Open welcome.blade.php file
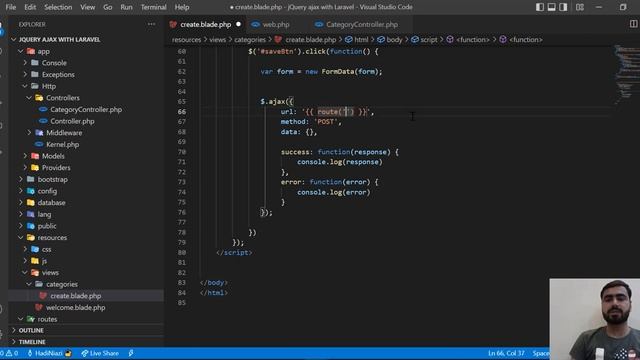Screen dimensions: 640x360 (x=75, y=307)
